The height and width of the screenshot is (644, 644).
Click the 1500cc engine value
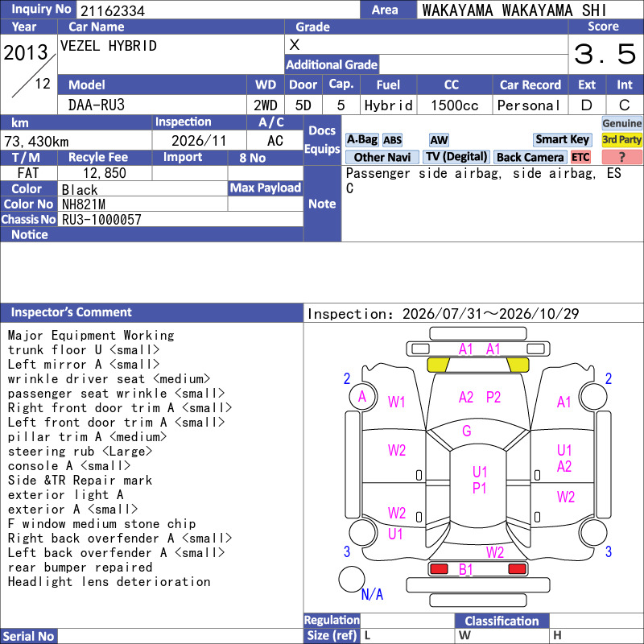point(455,105)
